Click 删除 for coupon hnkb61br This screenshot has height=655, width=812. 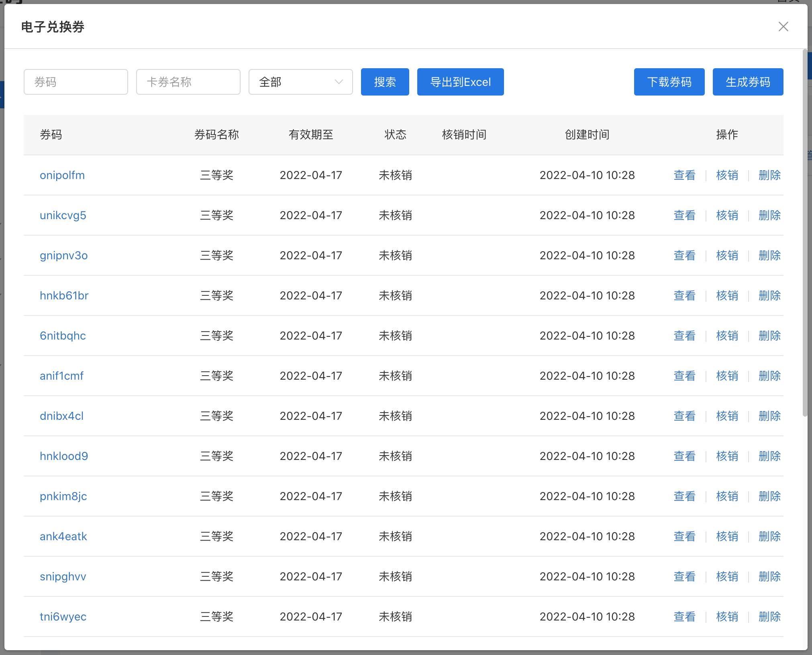[769, 296]
